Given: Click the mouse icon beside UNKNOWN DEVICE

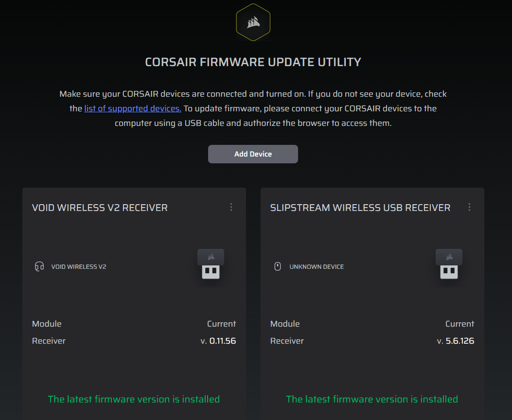Looking at the screenshot, I should (x=278, y=266).
